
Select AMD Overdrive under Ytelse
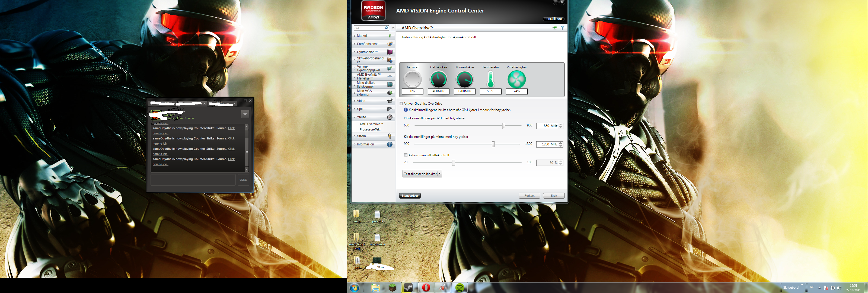click(371, 124)
